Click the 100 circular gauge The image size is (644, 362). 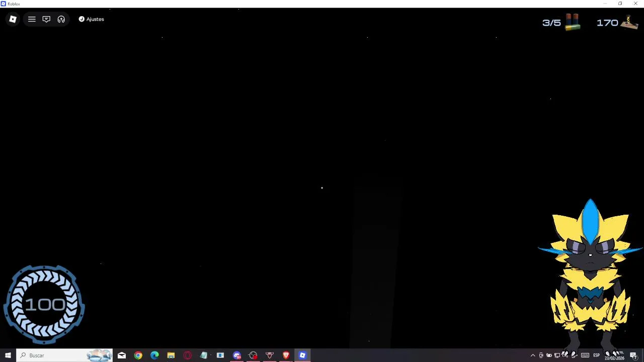point(44,305)
